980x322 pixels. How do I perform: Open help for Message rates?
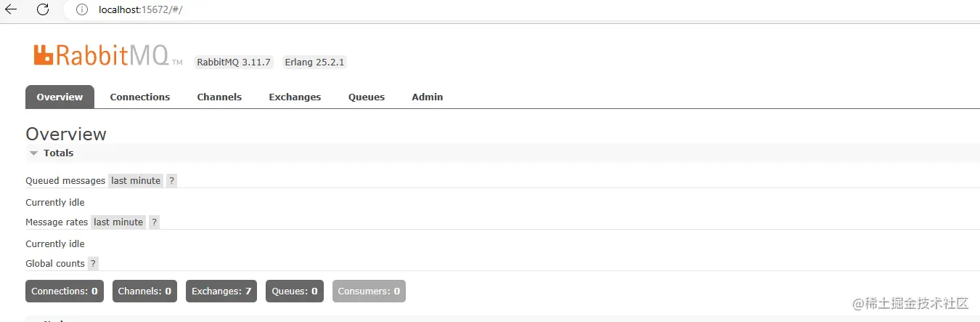pyautogui.click(x=154, y=222)
